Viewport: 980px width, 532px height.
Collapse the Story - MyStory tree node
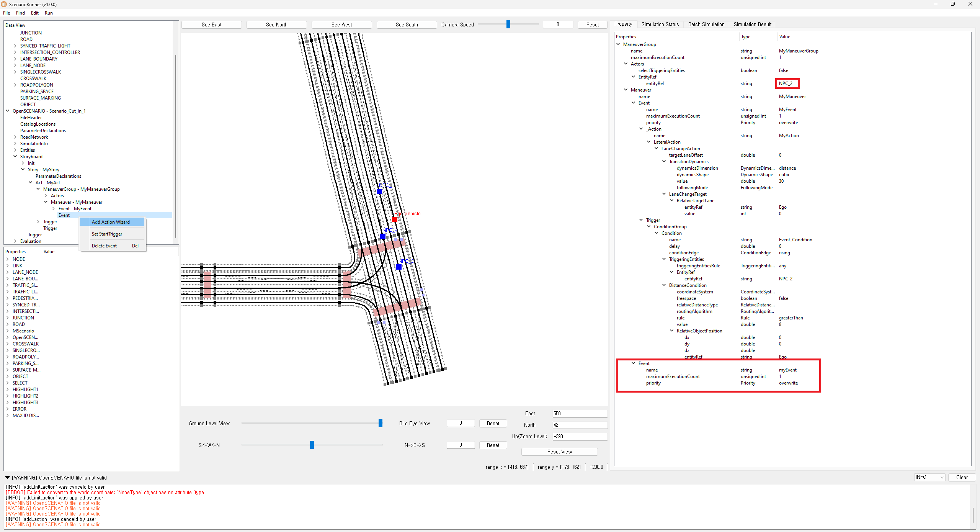pyautogui.click(x=23, y=170)
